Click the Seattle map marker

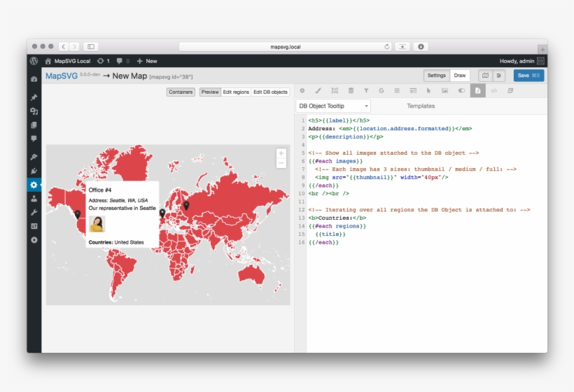pos(78,214)
